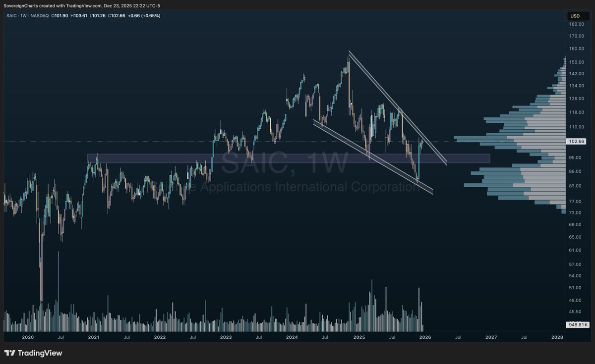Image resolution: width=595 pixels, height=364 pixels.
Task: Click the 2020 label on the time axis
Action: click(x=28, y=337)
